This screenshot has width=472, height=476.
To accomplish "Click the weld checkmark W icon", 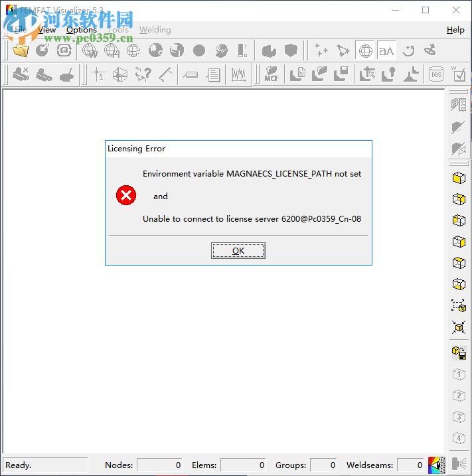I will click(x=458, y=74).
